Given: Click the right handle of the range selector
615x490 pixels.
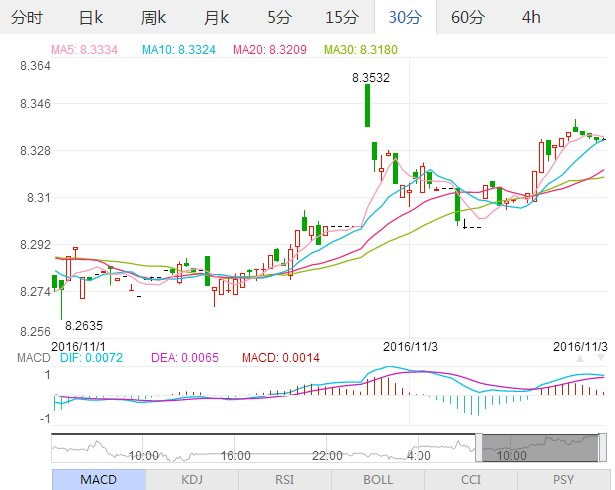Looking at the screenshot, I should [602, 448].
